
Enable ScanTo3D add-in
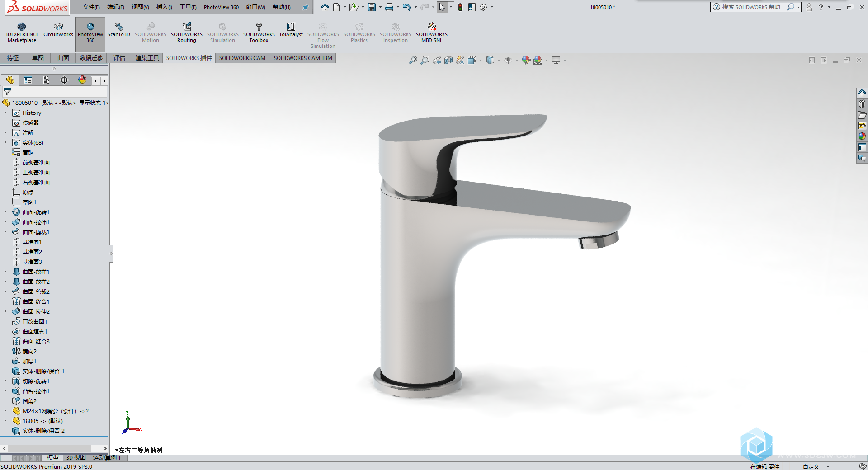tap(118, 30)
